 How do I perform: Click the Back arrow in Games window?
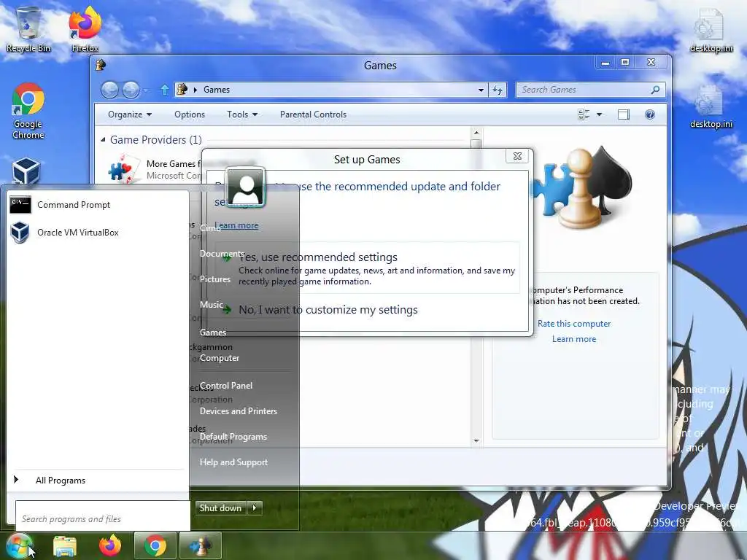[x=109, y=90]
